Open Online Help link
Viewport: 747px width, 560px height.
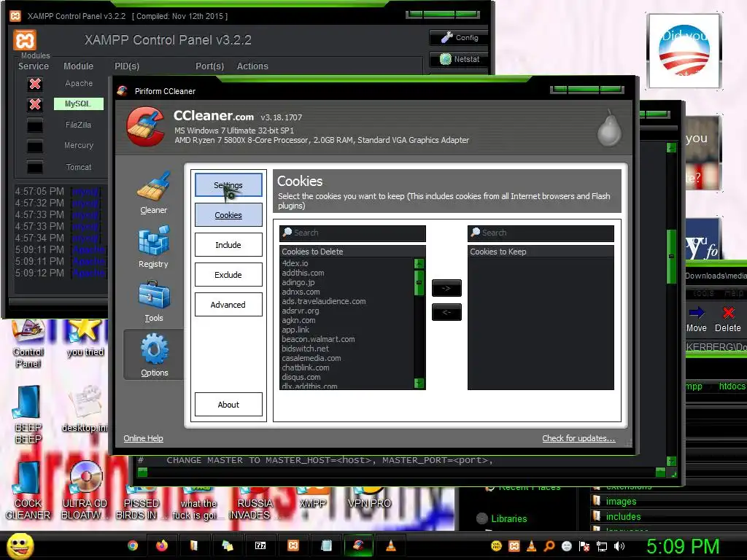pos(144,438)
